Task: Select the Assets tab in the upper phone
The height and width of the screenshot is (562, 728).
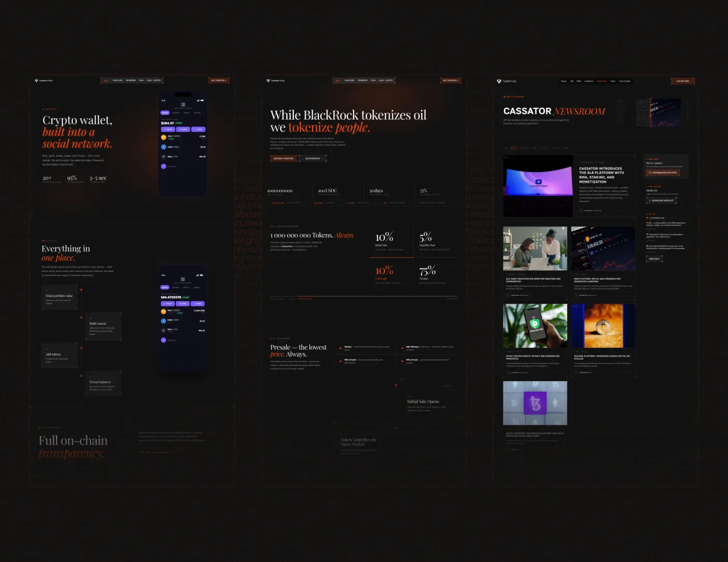Action: tap(165, 113)
